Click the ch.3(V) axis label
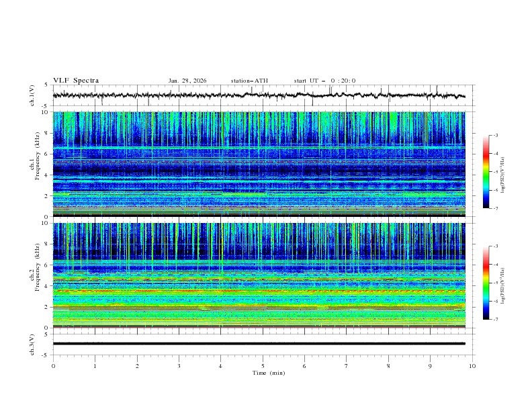The image size is (532, 411). (x=32, y=344)
